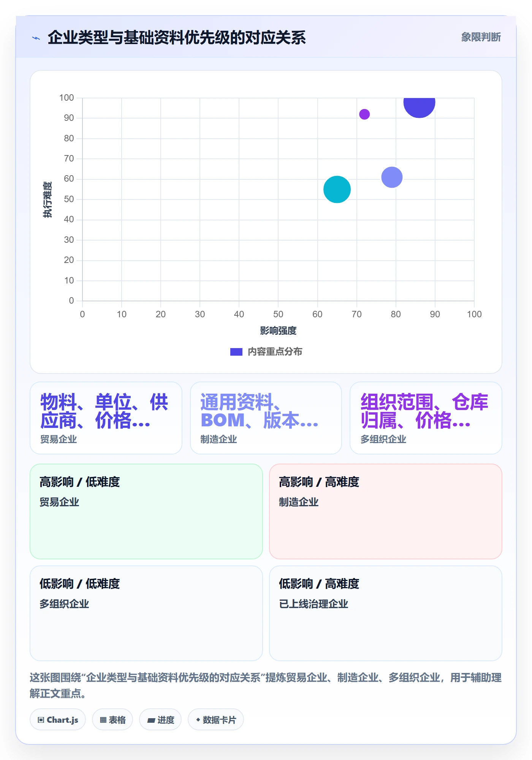This screenshot has width=532, height=760.
Task: Click the light periwinkle bubble near 80
Action: [x=392, y=177]
